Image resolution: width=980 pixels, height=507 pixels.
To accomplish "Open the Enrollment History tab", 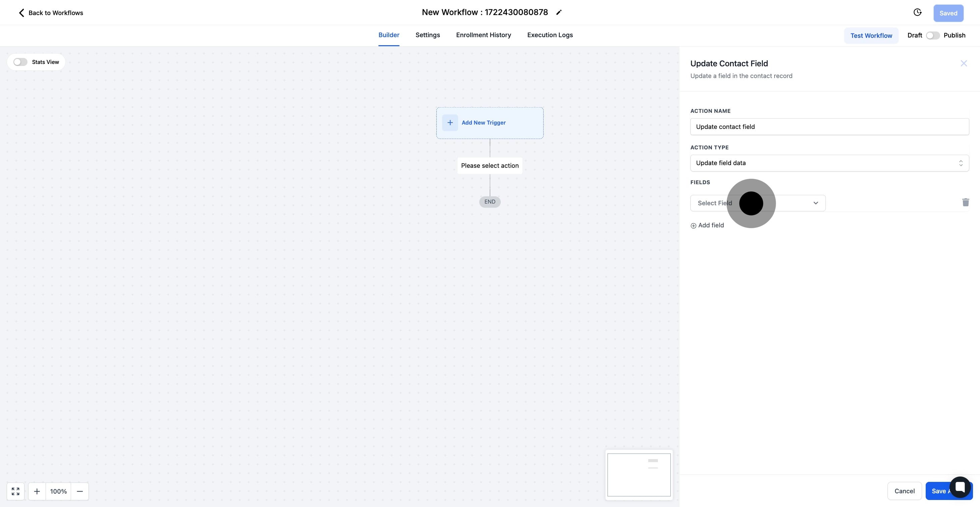I will [483, 35].
